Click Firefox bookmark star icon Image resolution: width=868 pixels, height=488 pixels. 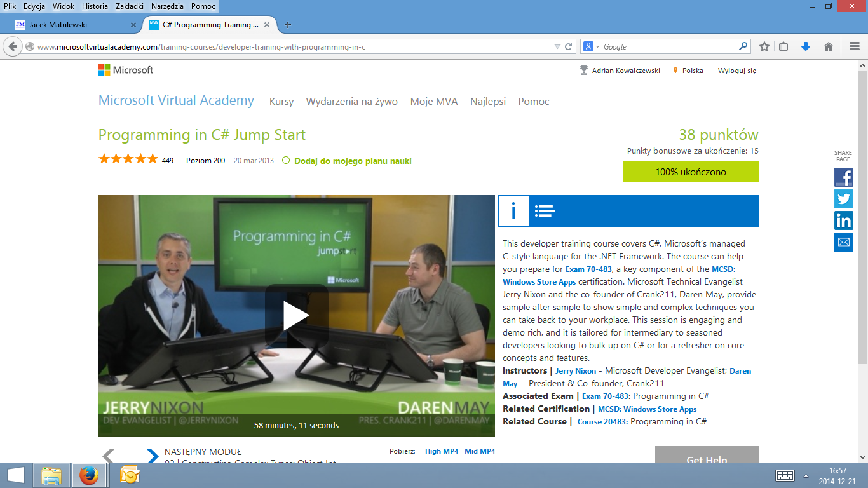(x=764, y=46)
